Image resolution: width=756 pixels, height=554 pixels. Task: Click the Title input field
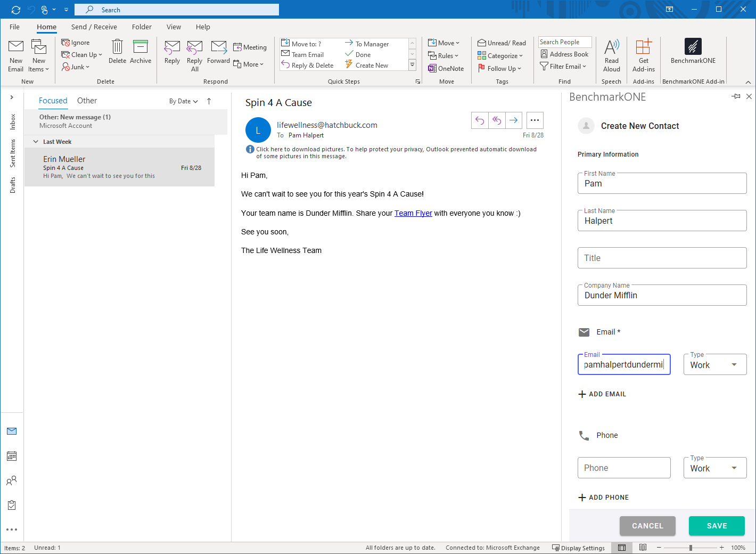(662, 258)
